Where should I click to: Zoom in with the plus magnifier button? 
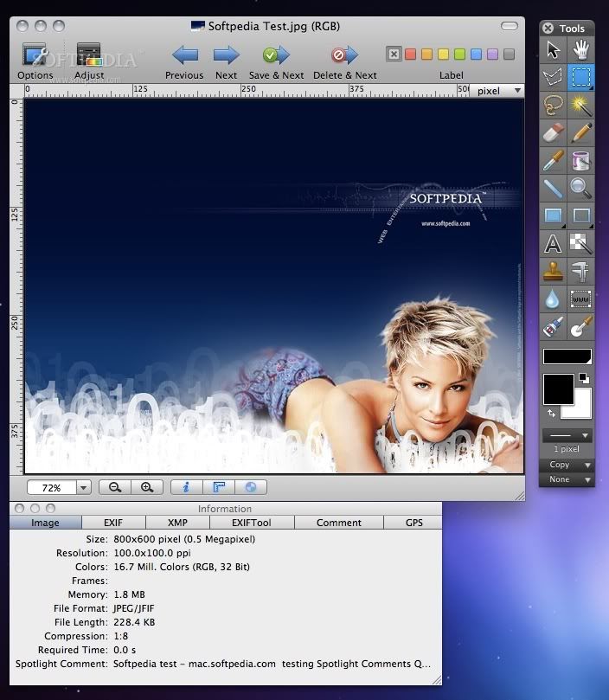click(x=147, y=487)
